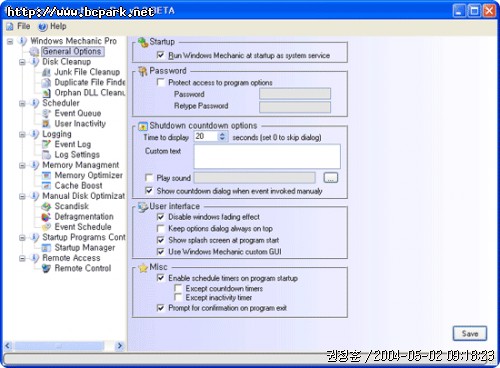
Task: Click the Password input field
Action: tap(295, 94)
